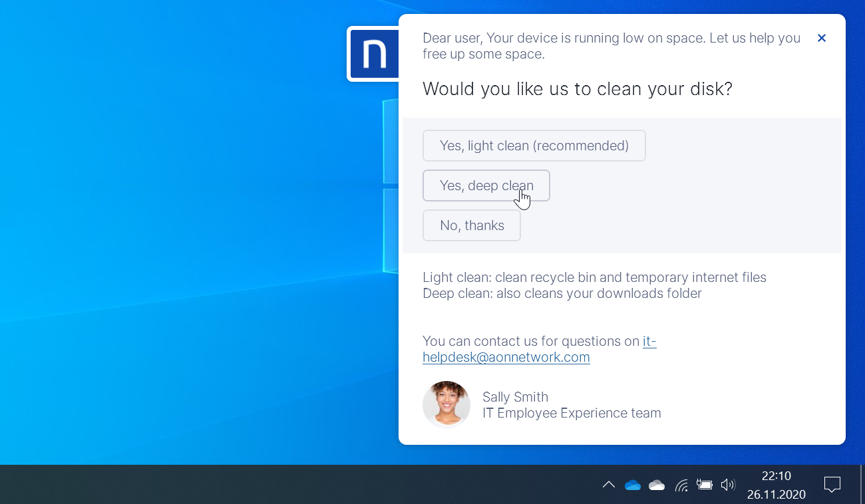The width and height of the screenshot is (865, 504).
Task: Decline with the "No, thanks" button
Action: point(471,225)
